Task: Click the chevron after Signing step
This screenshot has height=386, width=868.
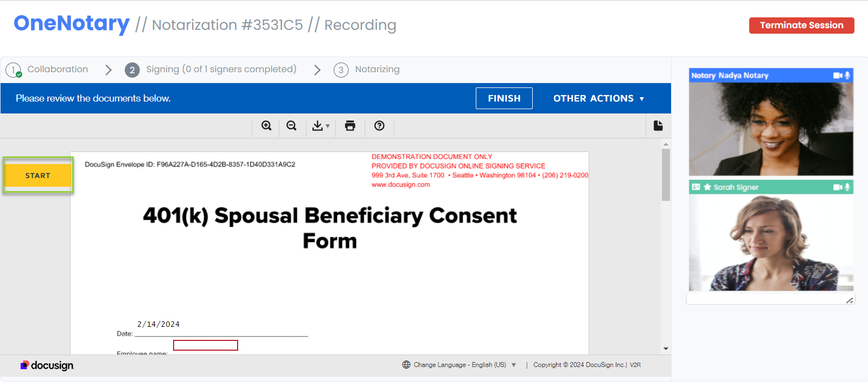Action: pos(317,70)
